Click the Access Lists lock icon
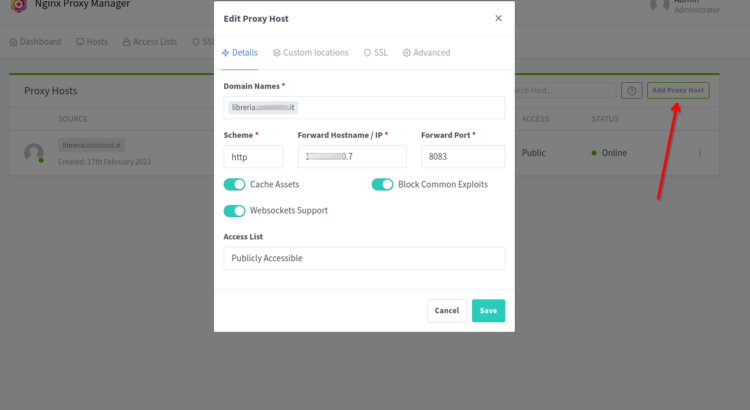This screenshot has height=410, width=750. point(126,42)
